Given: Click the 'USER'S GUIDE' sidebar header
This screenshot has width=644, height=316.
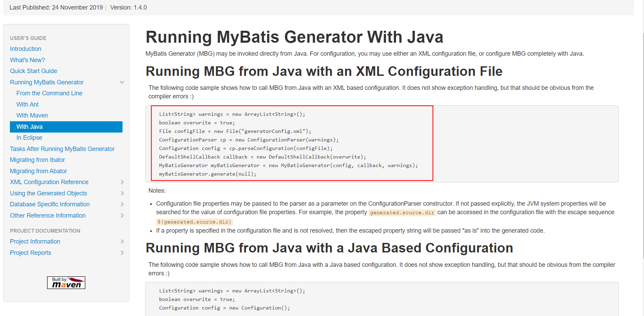Looking at the screenshot, I should pyautogui.click(x=28, y=38).
